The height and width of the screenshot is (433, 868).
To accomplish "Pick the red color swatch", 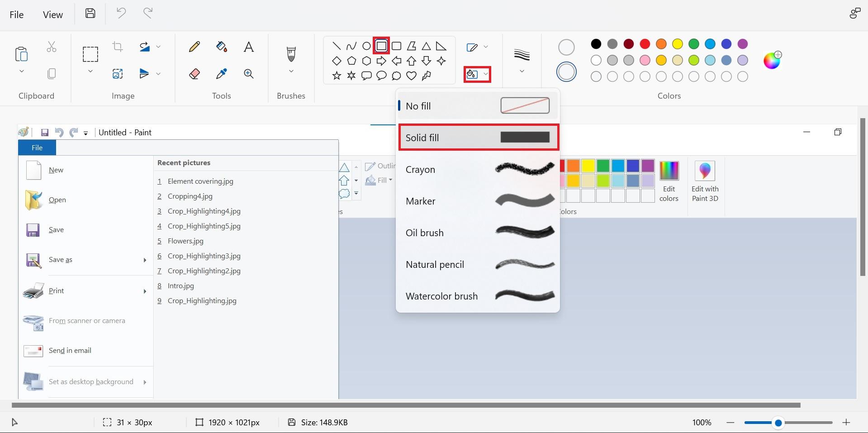I will 645,44.
